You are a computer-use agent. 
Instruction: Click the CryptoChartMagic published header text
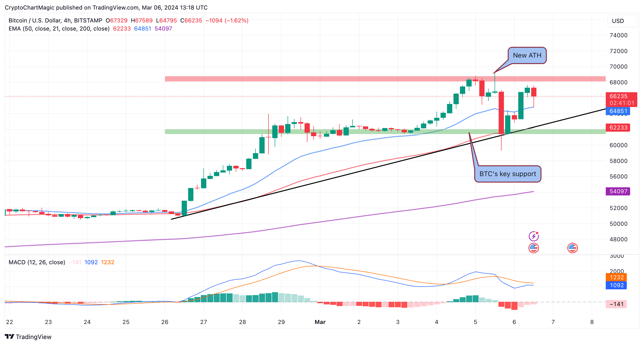(106, 7)
